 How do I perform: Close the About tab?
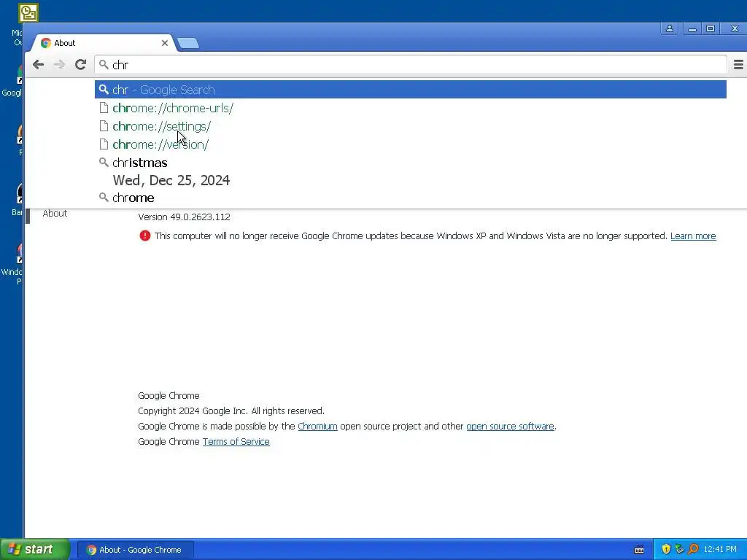point(165,43)
